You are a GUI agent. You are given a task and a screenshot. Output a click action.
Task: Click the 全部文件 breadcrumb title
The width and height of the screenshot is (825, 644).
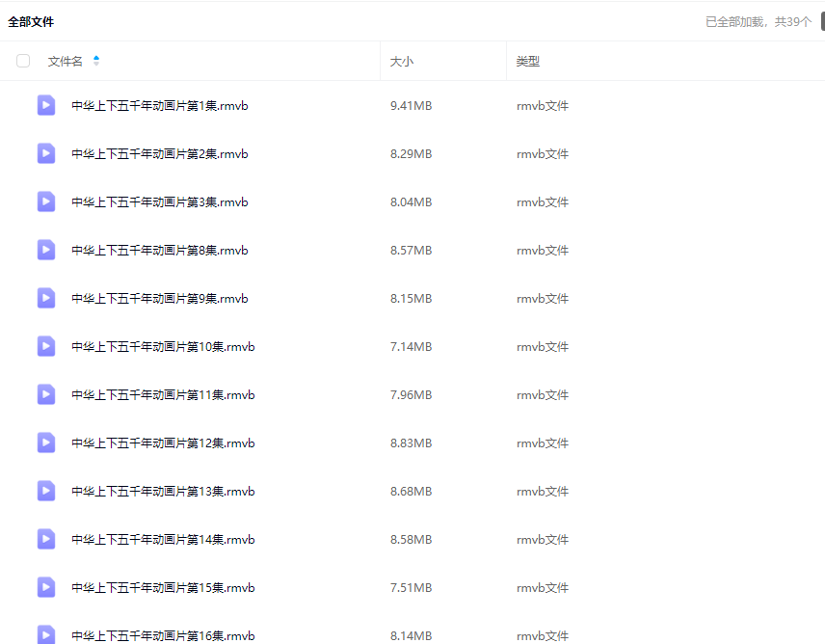coord(31,21)
